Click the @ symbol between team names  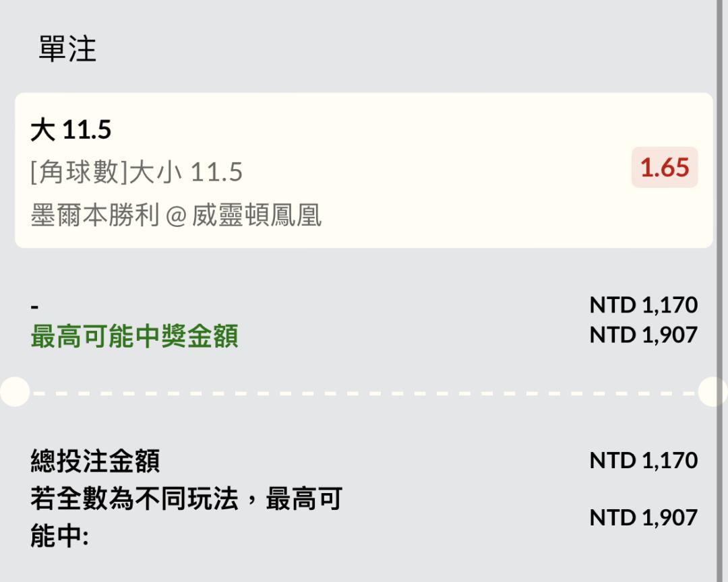(x=175, y=216)
